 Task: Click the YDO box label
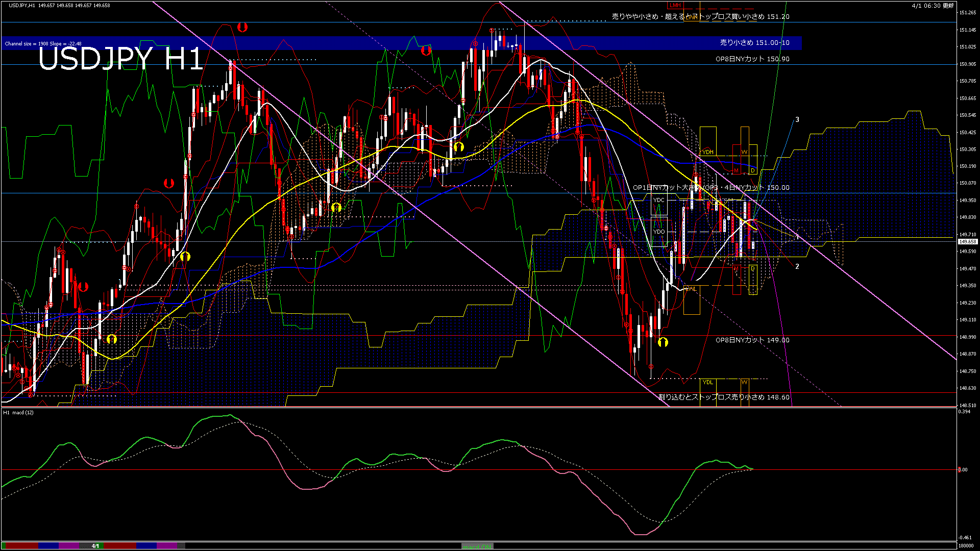pyautogui.click(x=659, y=232)
